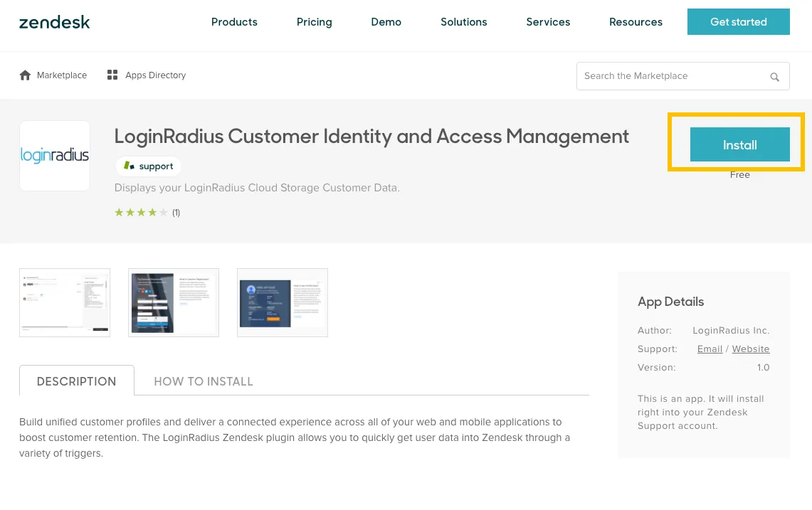Click the Marketplace home icon

(25, 75)
